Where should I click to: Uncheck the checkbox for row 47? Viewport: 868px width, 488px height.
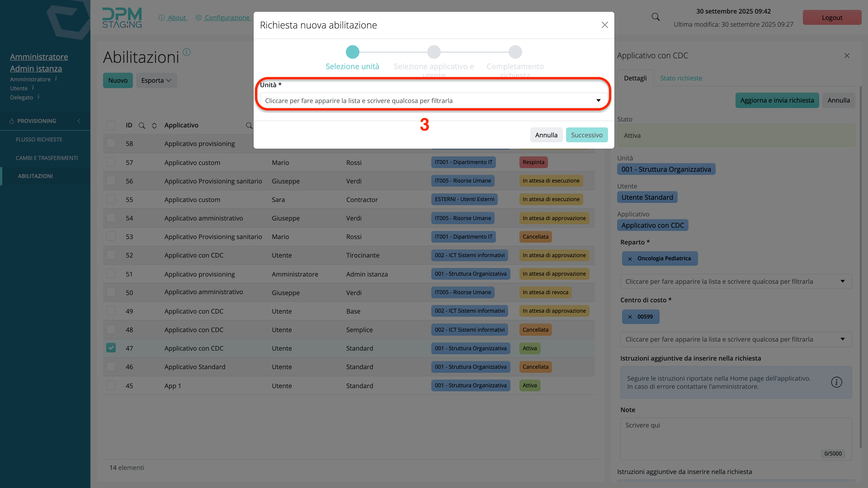(x=111, y=348)
